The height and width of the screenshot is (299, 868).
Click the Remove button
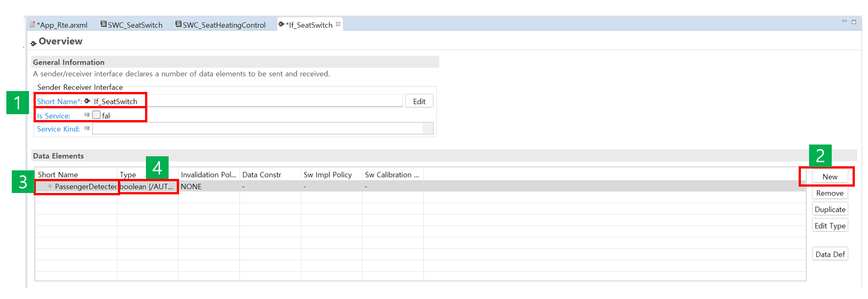[829, 193]
